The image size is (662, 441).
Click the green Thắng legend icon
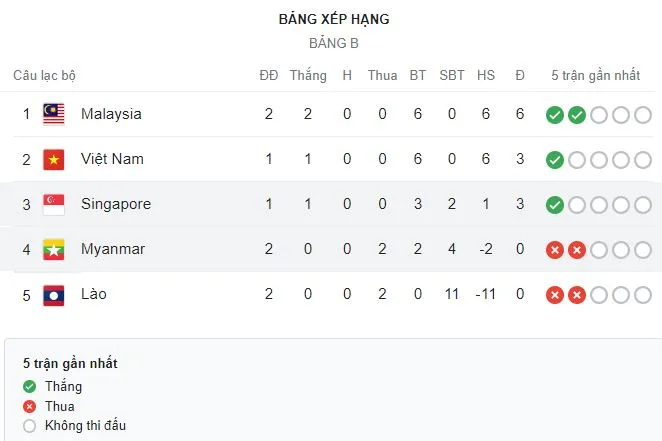coord(28,386)
